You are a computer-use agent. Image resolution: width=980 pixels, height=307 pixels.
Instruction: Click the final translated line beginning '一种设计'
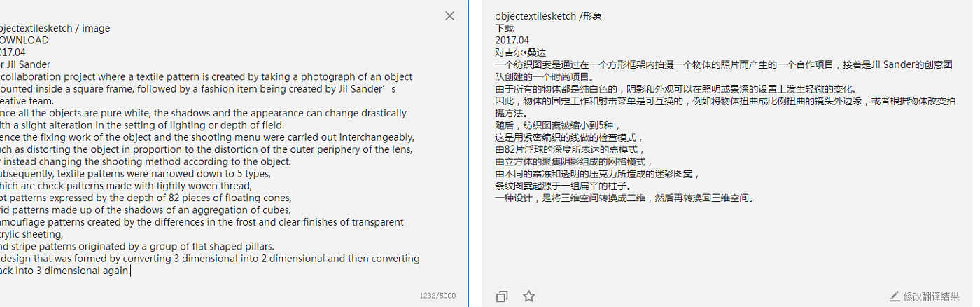tap(623, 198)
